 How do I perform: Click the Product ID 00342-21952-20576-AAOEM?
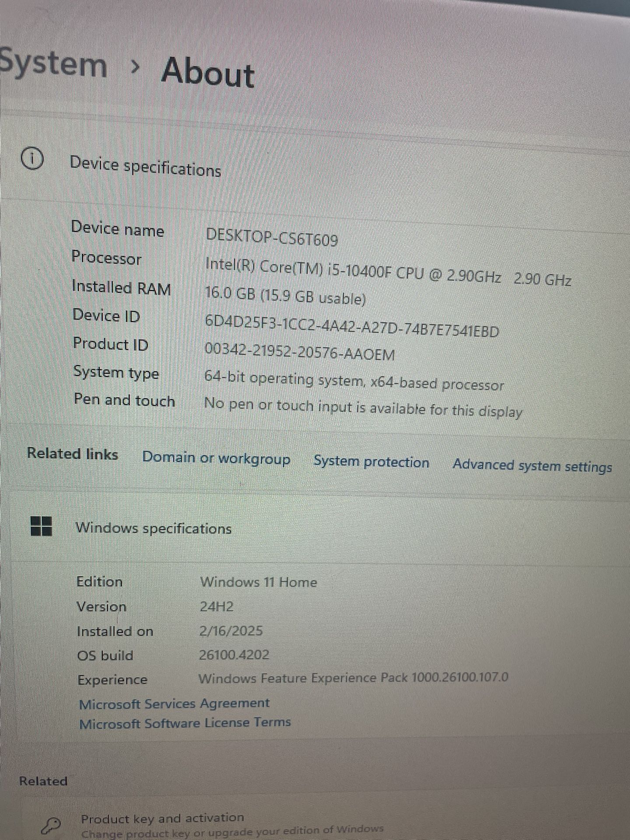coord(300,351)
